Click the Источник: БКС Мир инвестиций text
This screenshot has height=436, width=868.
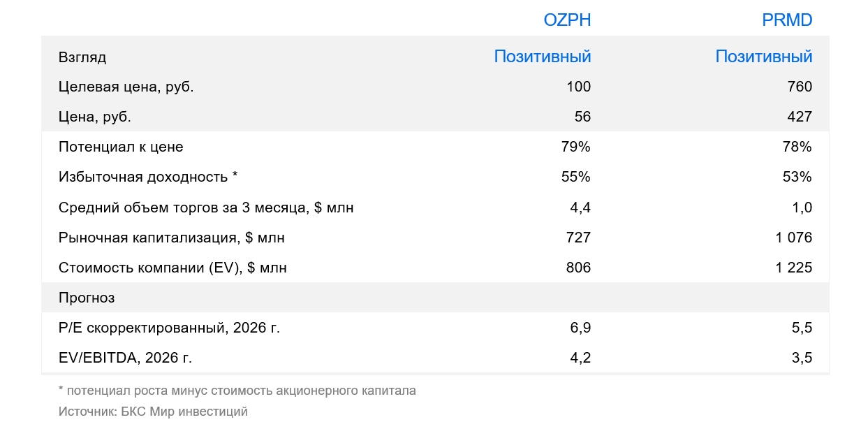pyautogui.click(x=153, y=412)
